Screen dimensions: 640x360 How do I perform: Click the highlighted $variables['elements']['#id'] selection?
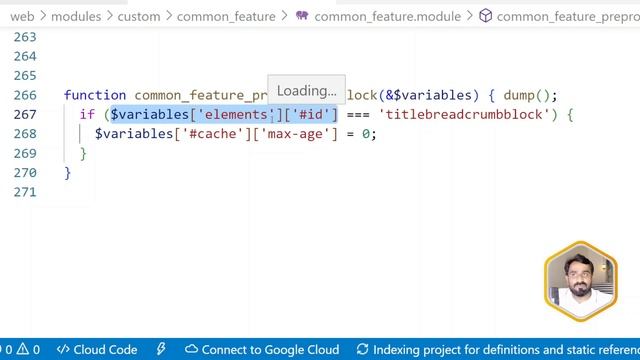pyautogui.click(x=224, y=114)
